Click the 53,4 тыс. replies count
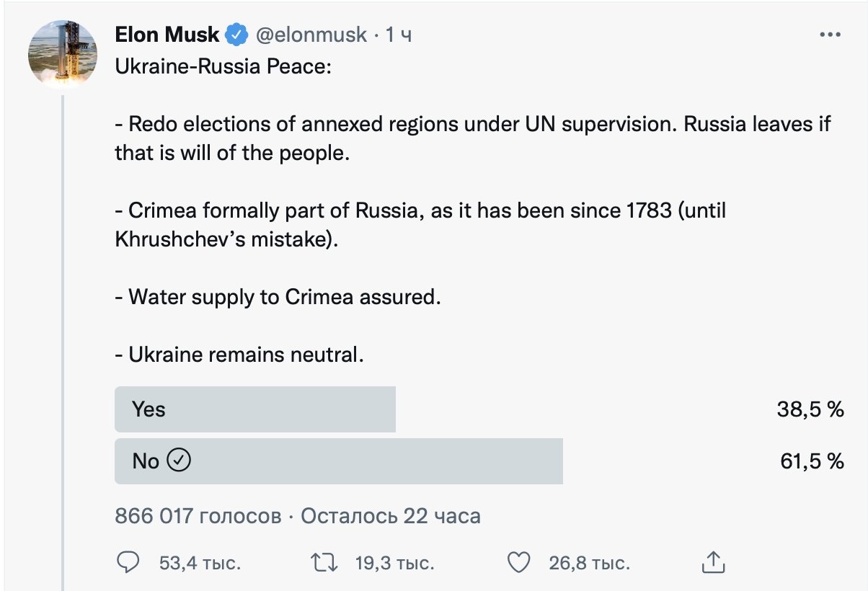The height and width of the screenshot is (591, 868). pyautogui.click(x=200, y=563)
